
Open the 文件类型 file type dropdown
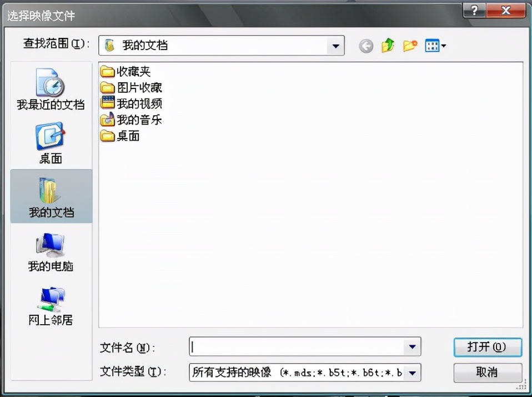[x=411, y=373]
